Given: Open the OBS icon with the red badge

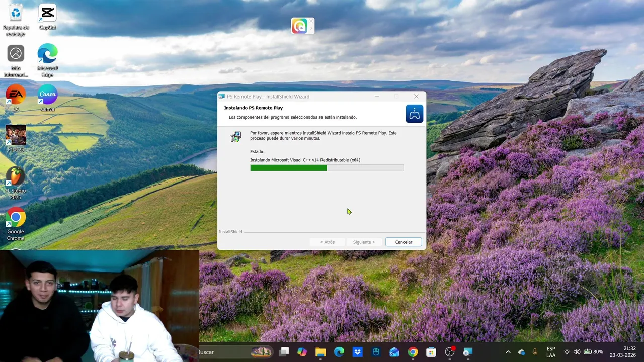Looking at the screenshot, I should [x=450, y=352].
